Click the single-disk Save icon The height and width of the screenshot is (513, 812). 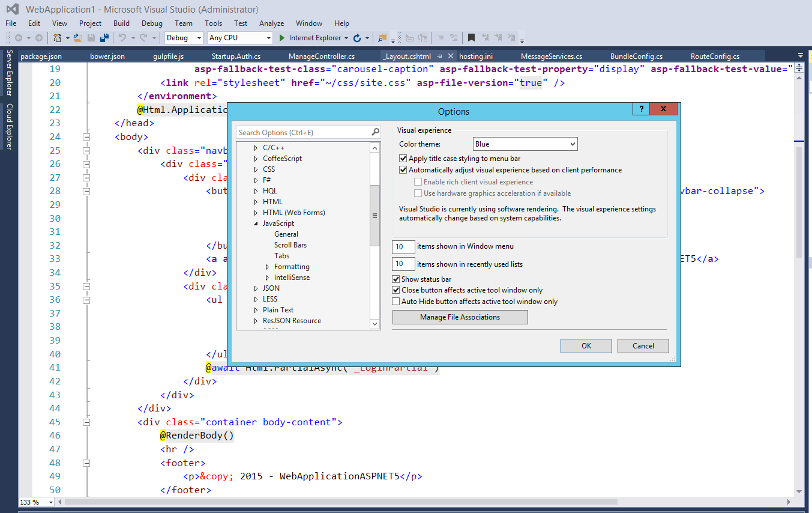tap(91, 38)
